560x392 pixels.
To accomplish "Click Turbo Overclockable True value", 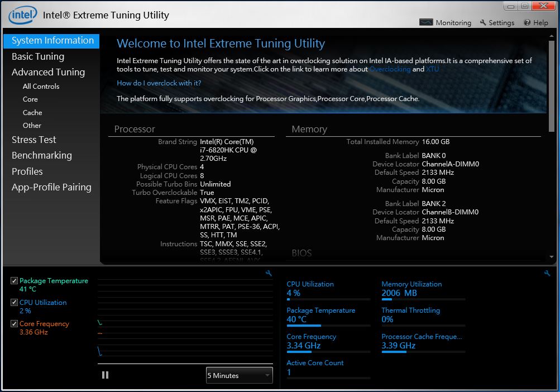I will click(x=207, y=193).
